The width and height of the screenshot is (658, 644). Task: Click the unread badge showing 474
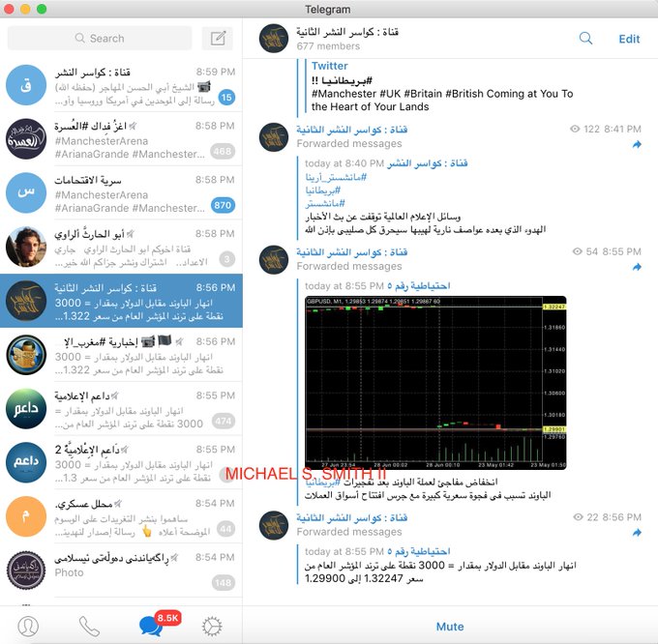coord(223,421)
